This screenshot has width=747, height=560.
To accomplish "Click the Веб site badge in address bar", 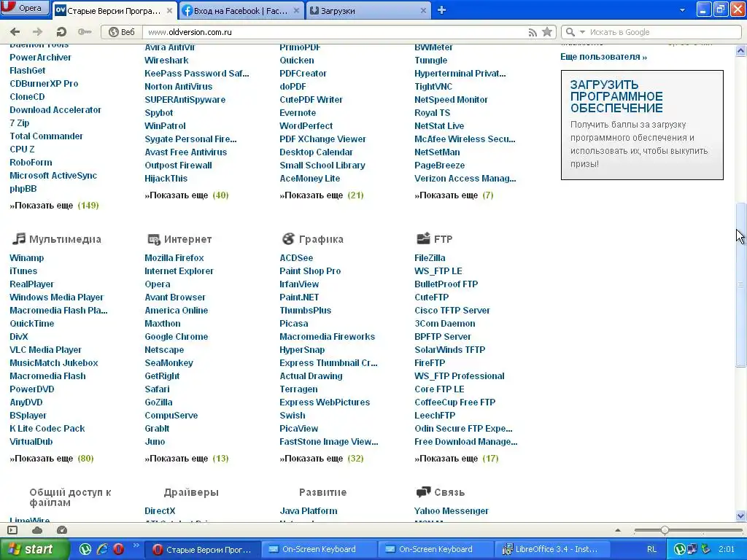I will [x=122, y=32].
